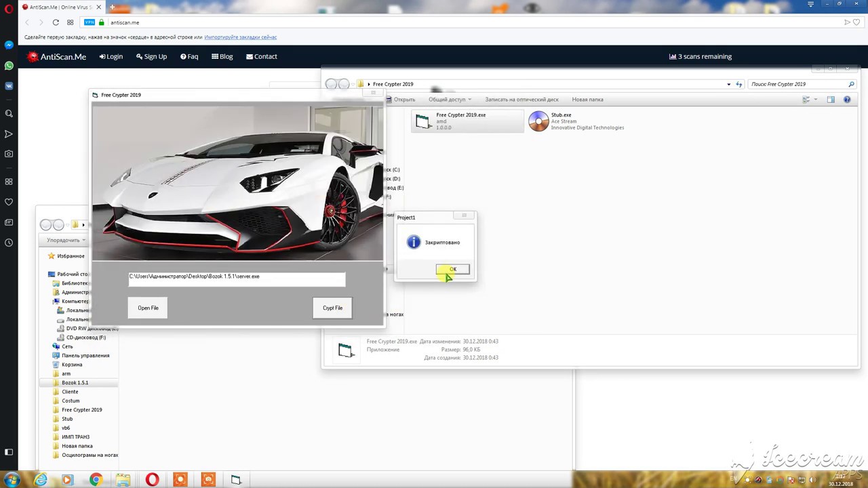868x488 pixels.
Task: Click the start page grid icon in toolbar
Action: [x=70, y=22]
